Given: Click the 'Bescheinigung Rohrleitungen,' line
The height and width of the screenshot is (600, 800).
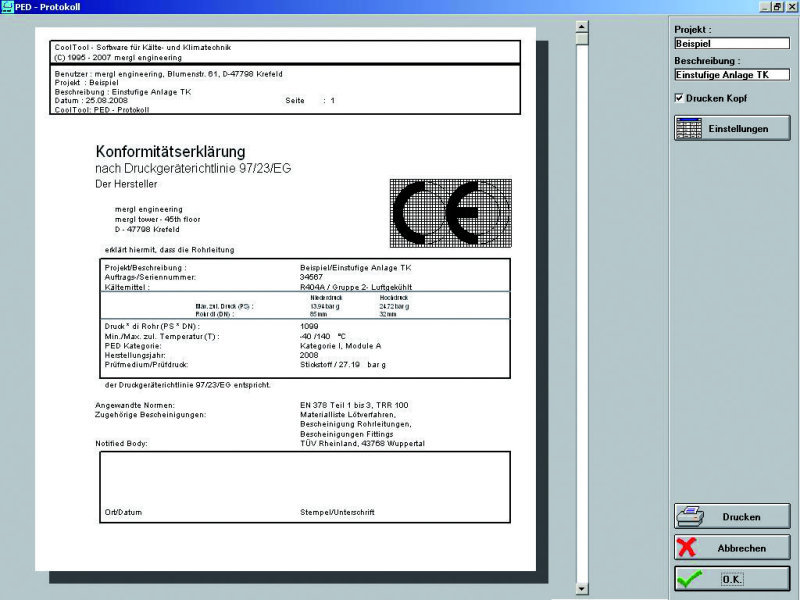Looking at the screenshot, I should [x=356, y=424].
